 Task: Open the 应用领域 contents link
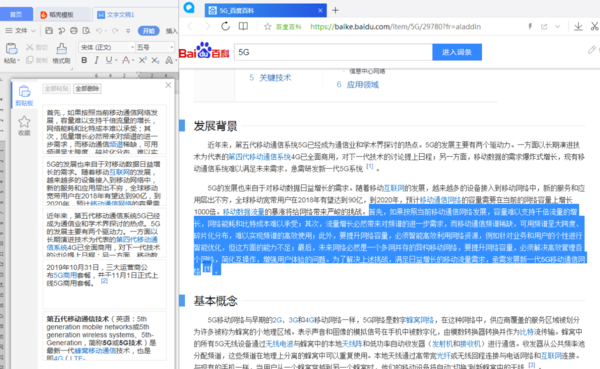click(x=363, y=85)
